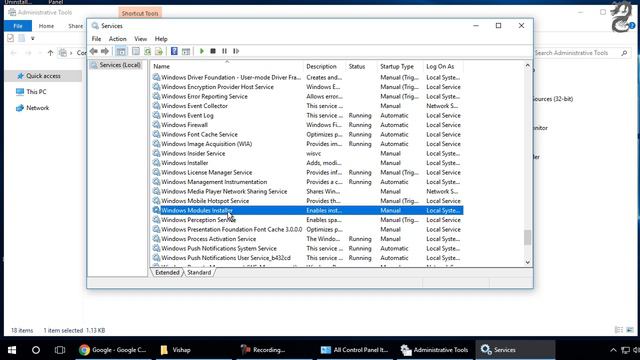Click the Back arrow in Services toolbar
Screen dimensions: 640x360
[94, 51]
